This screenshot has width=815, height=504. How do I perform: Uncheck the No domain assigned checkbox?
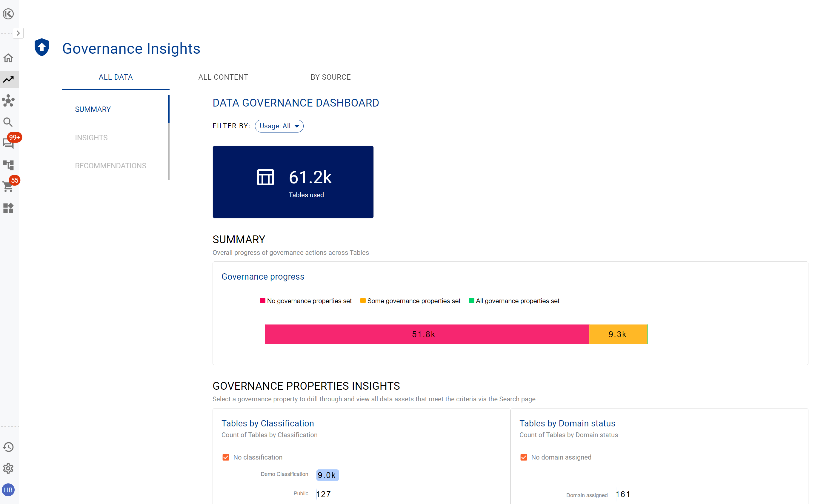524,457
